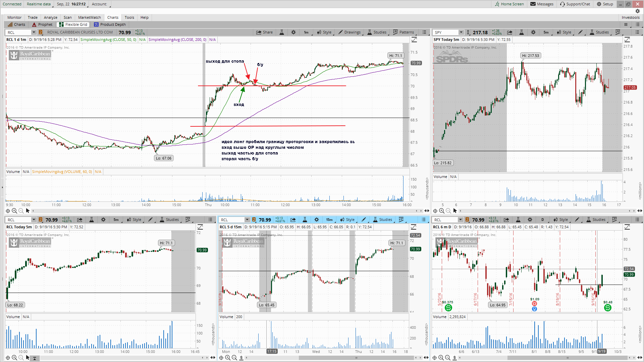The height and width of the screenshot is (362, 644).
Task: Open the Share menu on the RCL 1m chart
Action: point(264,33)
